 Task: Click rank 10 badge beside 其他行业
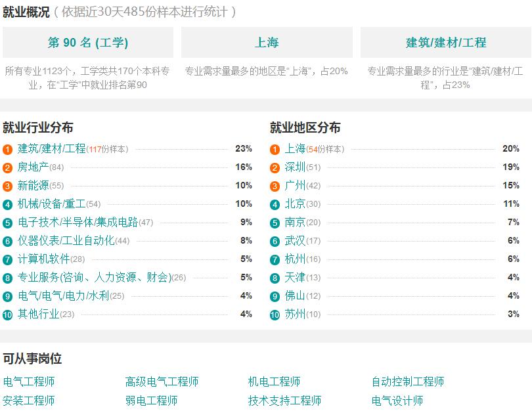(x=7, y=314)
